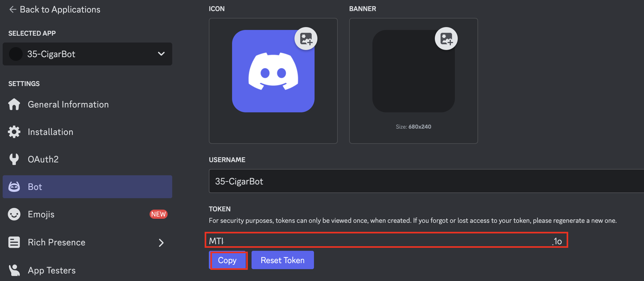Image resolution: width=644 pixels, height=281 pixels.
Task: Click the token text beginning with MTI
Action: [216, 241]
